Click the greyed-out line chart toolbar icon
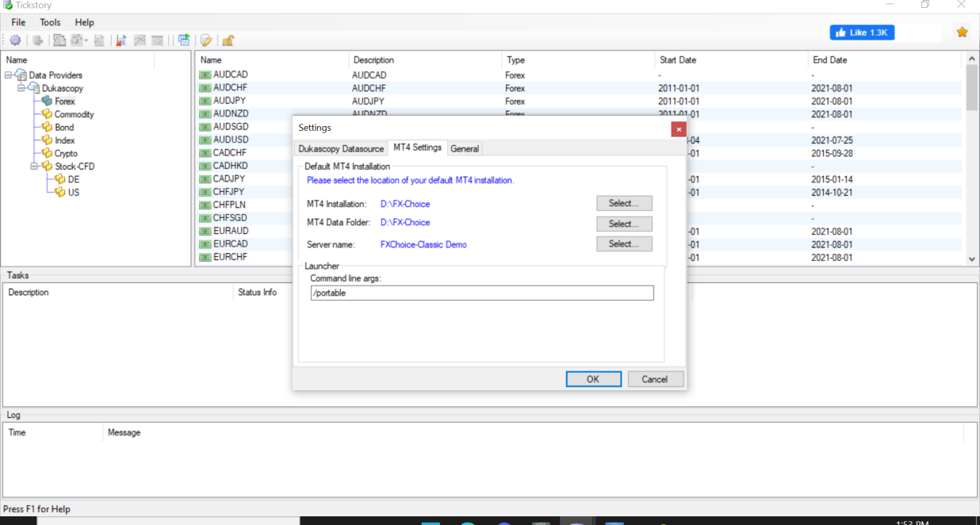This screenshot has height=525, width=980. pos(140,40)
